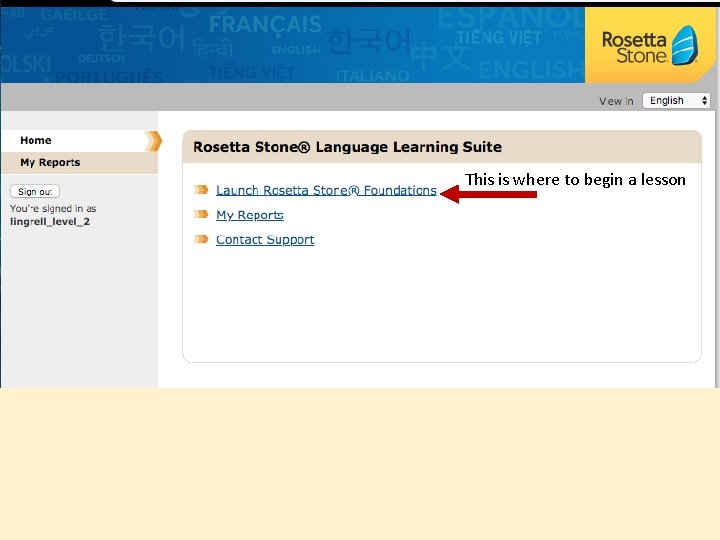Viewport: 720px width, 540px height.
Task: Open My Reports in the sidebar
Action: click(79, 163)
